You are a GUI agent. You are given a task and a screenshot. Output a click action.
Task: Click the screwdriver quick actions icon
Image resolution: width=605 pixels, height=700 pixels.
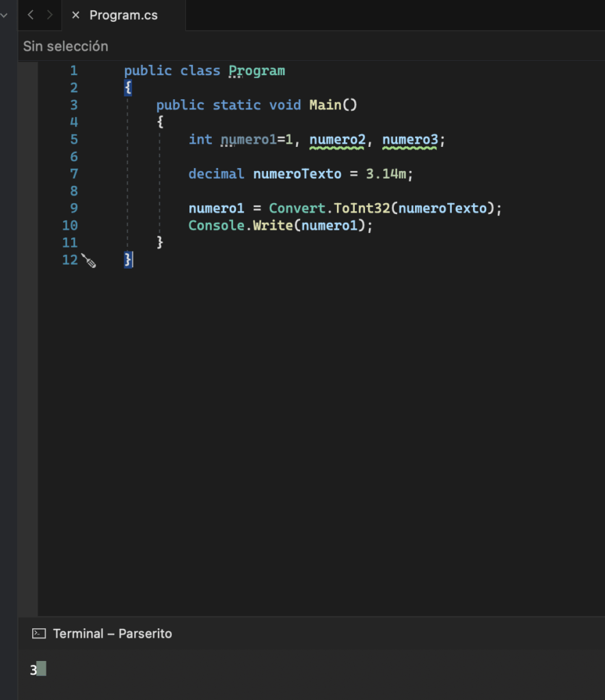click(89, 260)
